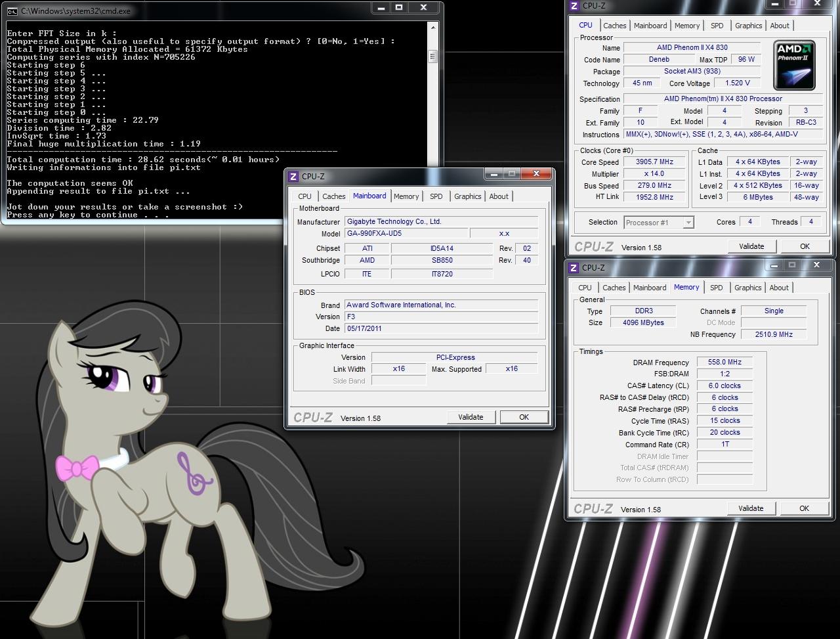Open Mainboard tab in top-right CPU-Z window
Screen dimensions: 840x639
pyautogui.click(x=650, y=26)
